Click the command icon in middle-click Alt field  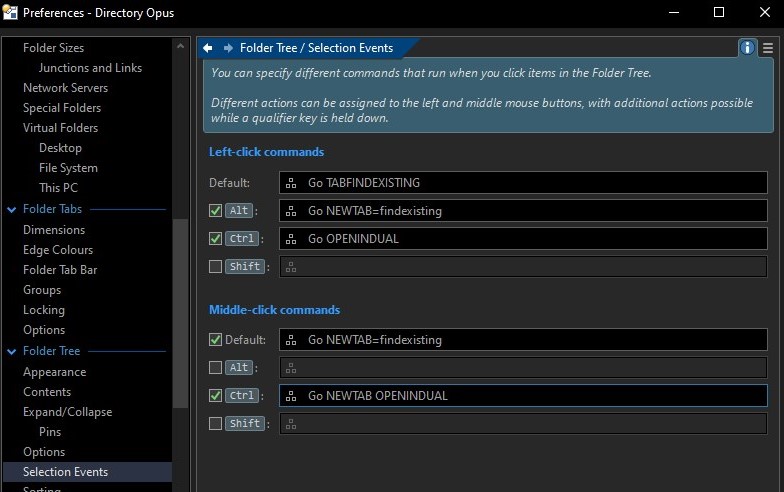click(291, 368)
